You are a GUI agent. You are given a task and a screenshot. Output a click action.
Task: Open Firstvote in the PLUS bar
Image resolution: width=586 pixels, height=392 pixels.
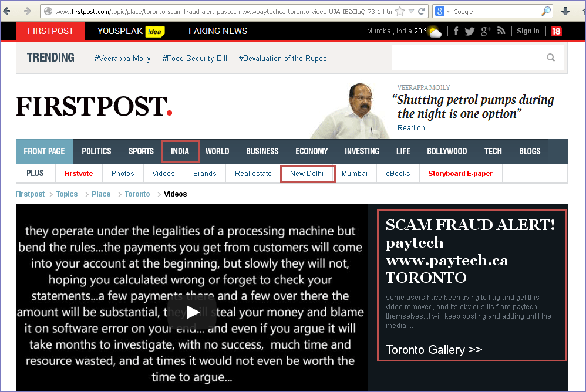click(x=79, y=174)
